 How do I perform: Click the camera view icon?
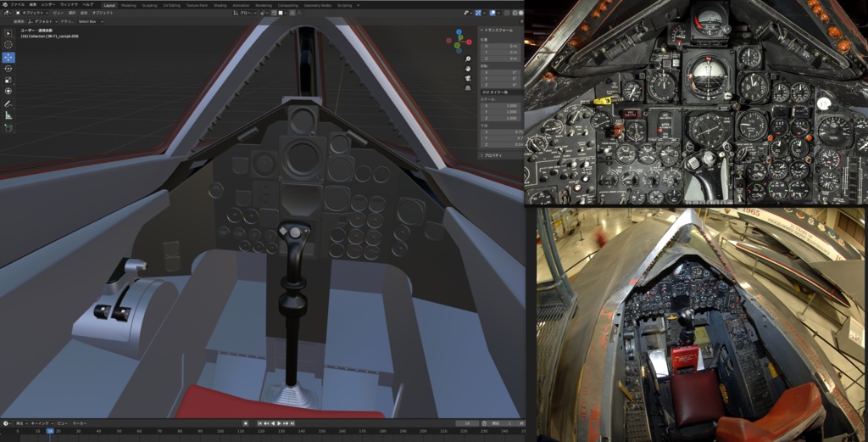pyautogui.click(x=468, y=78)
